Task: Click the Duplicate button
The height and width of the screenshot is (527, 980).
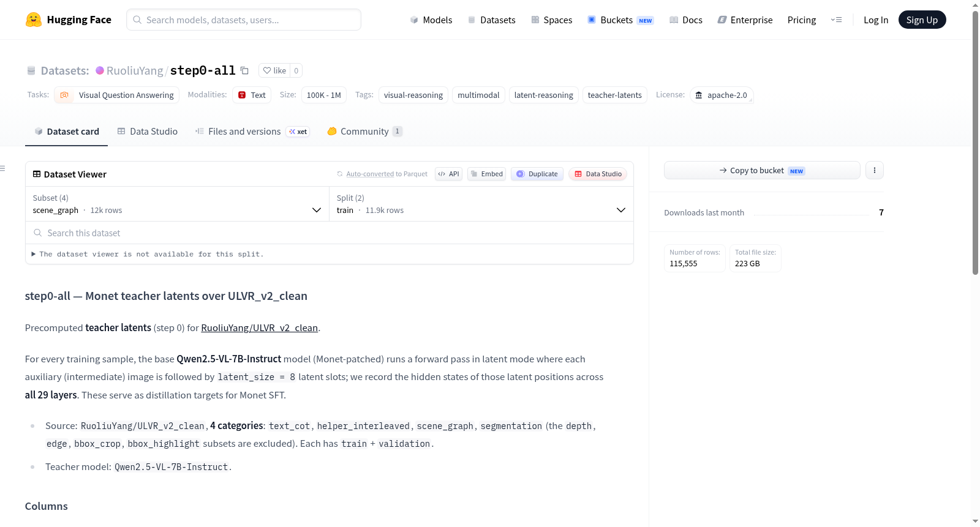Action: coord(537,174)
